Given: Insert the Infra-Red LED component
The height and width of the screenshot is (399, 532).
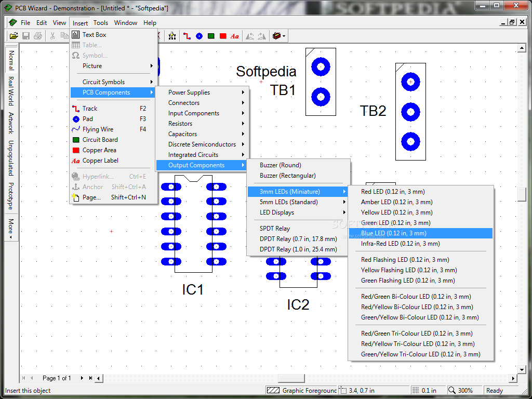Looking at the screenshot, I should tap(421, 244).
